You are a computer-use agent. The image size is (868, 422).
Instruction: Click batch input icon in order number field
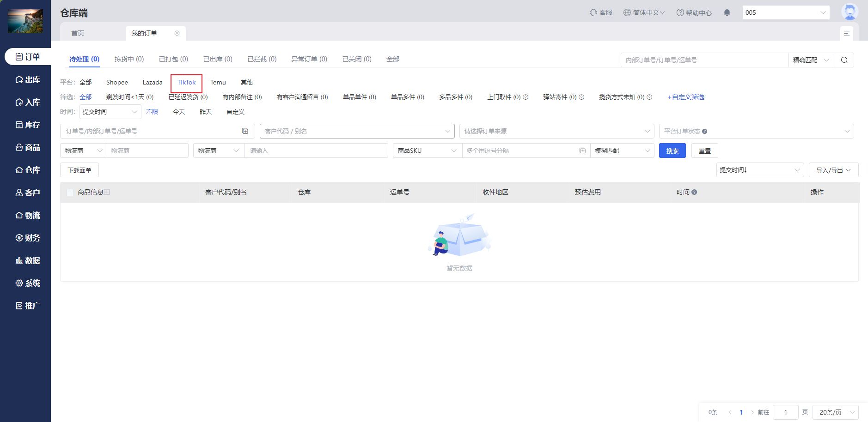(x=245, y=131)
